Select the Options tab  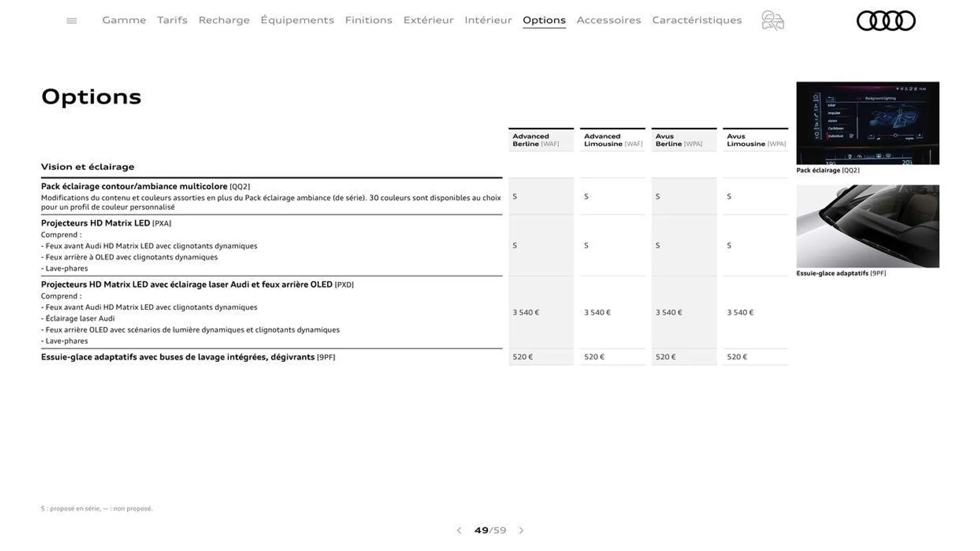[x=544, y=20]
